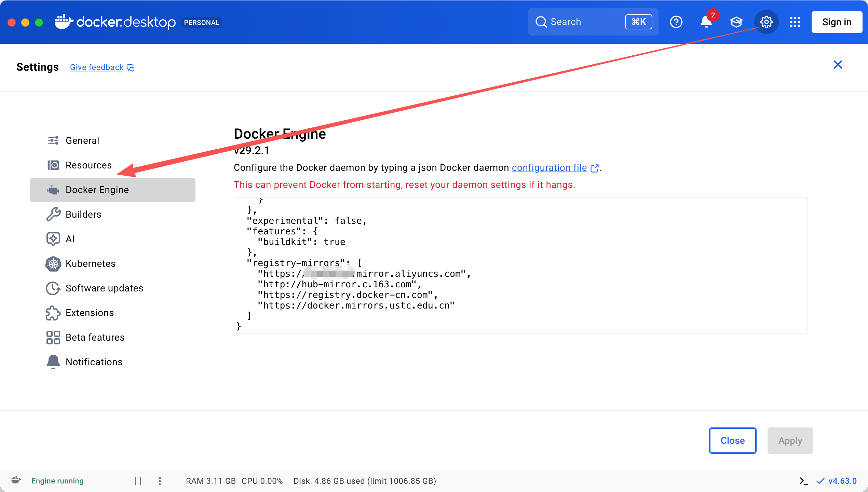Open the configuration file link
Image resolution: width=868 pixels, height=492 pixels.
pos(549,167)
